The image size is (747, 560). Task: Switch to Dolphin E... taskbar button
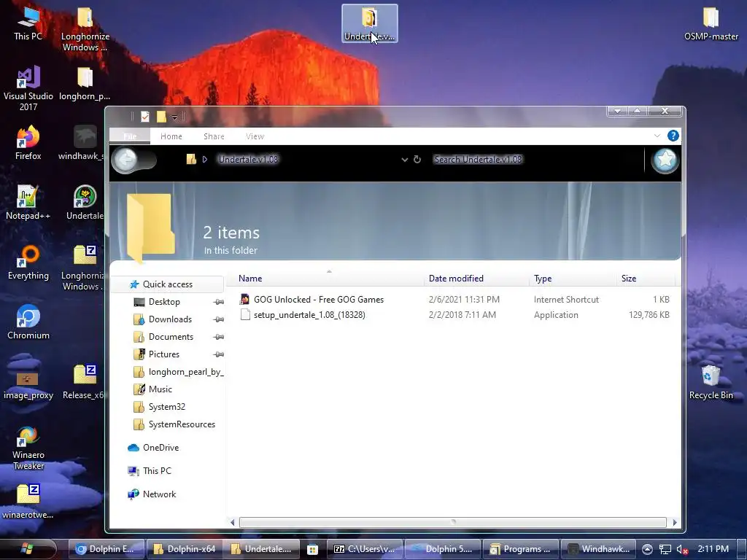click(107, 549)
